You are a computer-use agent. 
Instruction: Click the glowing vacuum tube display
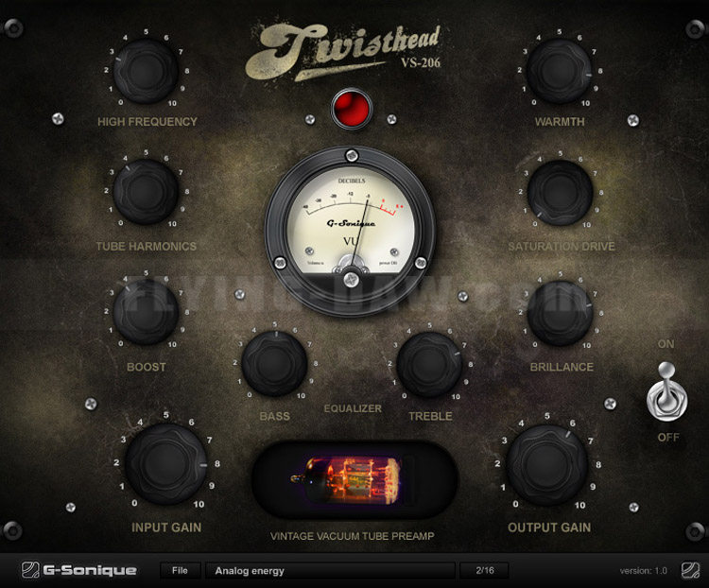[354, 480]
